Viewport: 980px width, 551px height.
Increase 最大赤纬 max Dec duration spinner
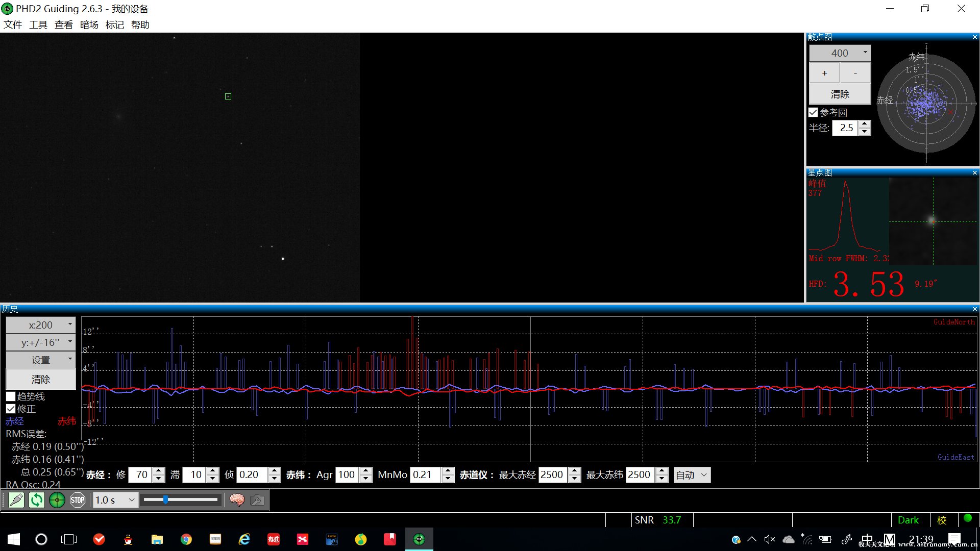click(x=662, y=471)
